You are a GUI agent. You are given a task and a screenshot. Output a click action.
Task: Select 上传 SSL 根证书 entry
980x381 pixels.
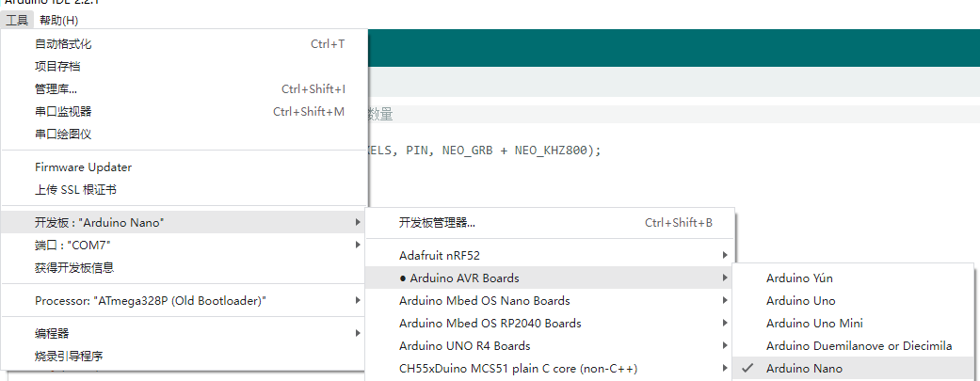(x=184, y=190)
